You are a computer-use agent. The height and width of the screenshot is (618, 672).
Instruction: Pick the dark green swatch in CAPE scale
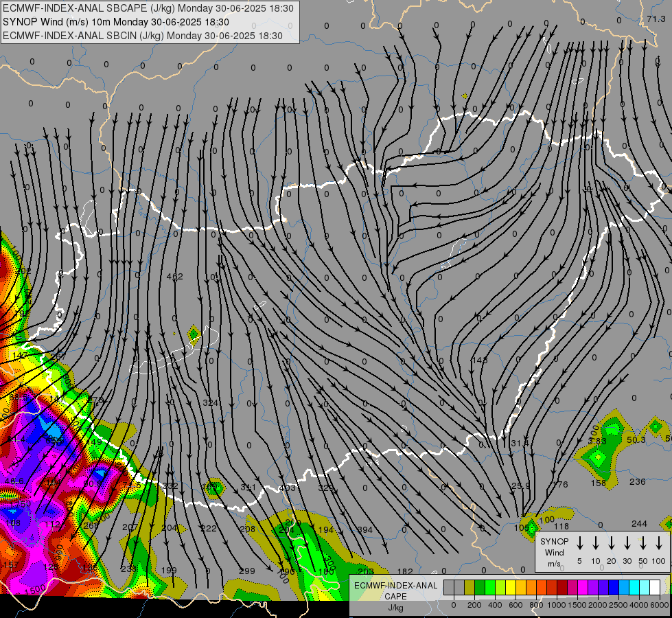tap(480, 587)
